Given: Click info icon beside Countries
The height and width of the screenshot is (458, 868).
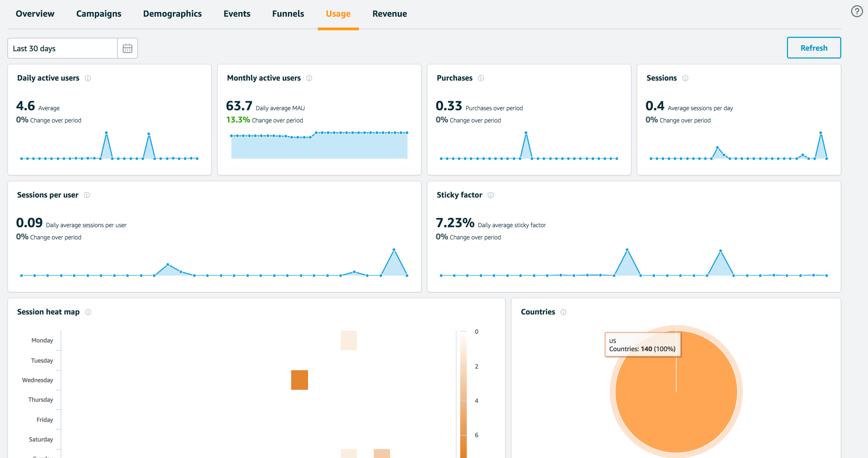Looking at the screenshot, I should coord(563,312).
